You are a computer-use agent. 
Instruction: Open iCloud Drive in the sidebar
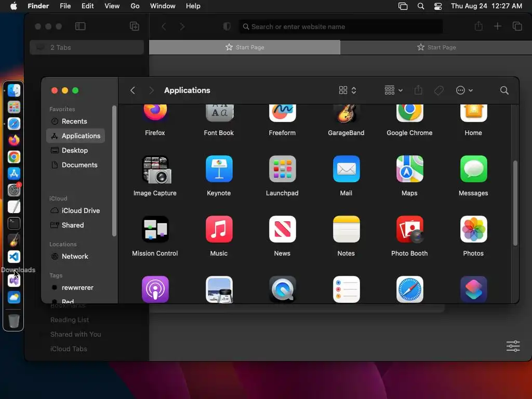76,210
